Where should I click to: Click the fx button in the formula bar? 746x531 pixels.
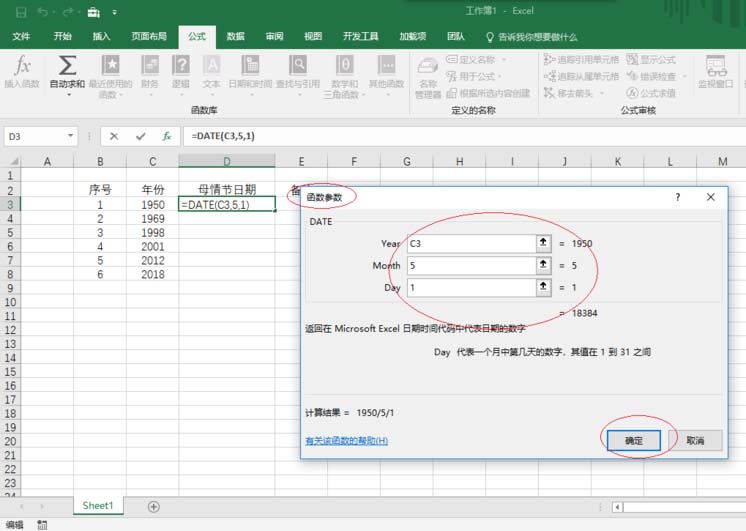167,136
